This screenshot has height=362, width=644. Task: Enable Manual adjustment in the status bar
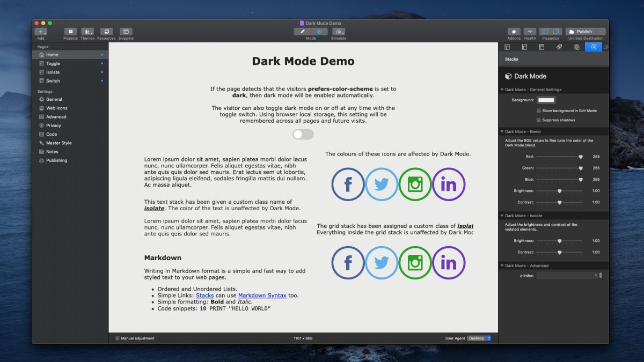117,338
